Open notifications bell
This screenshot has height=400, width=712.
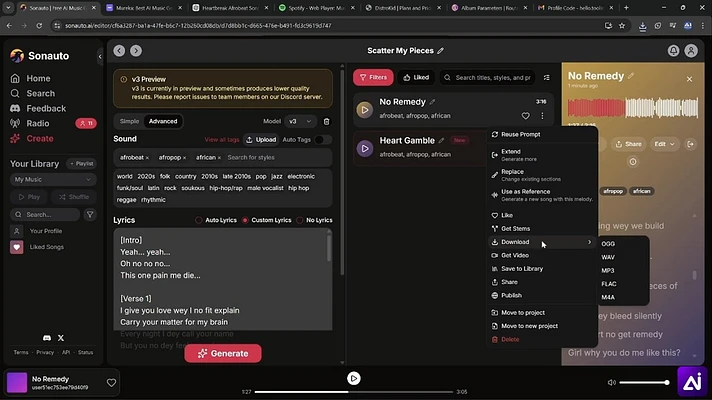pos(673,51)
